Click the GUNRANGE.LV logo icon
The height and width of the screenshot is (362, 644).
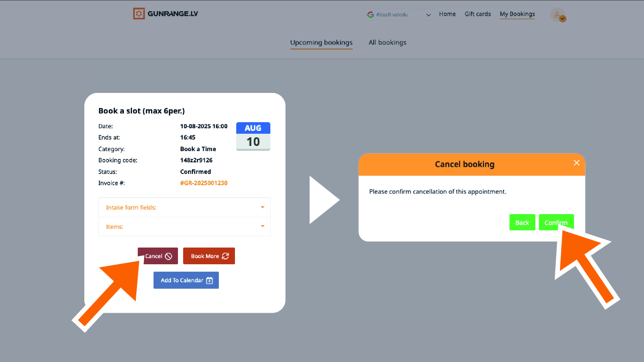pyautogui.click(x=139, y=14)
